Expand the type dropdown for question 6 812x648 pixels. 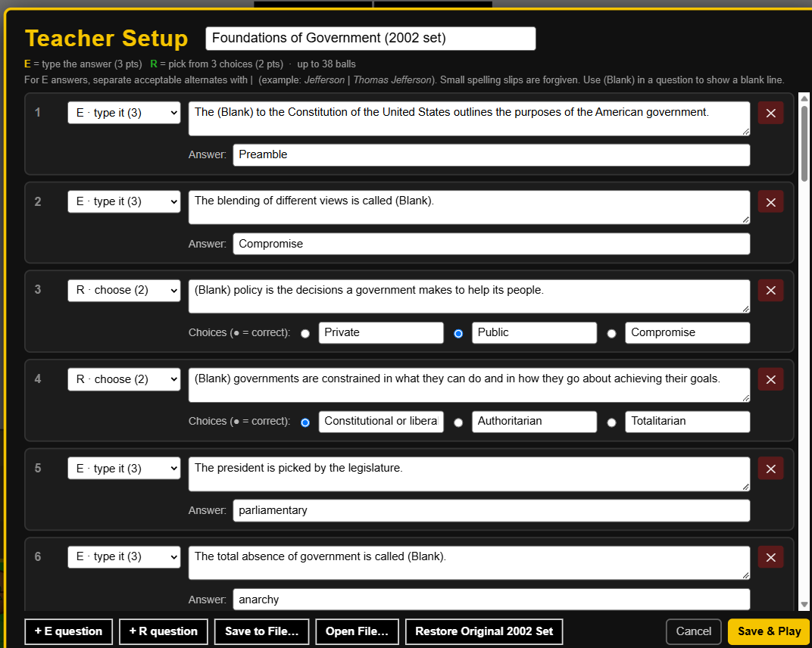click(x=123, y=557)
